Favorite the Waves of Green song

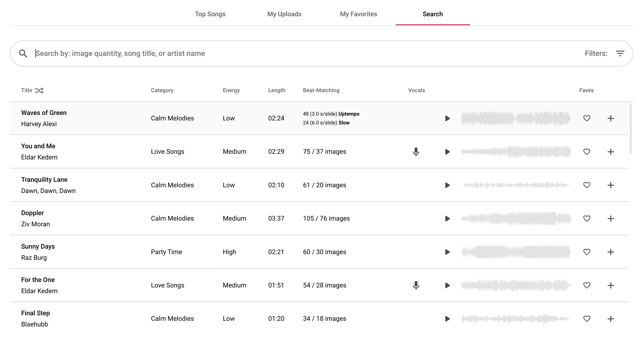(x=586, y=119)
